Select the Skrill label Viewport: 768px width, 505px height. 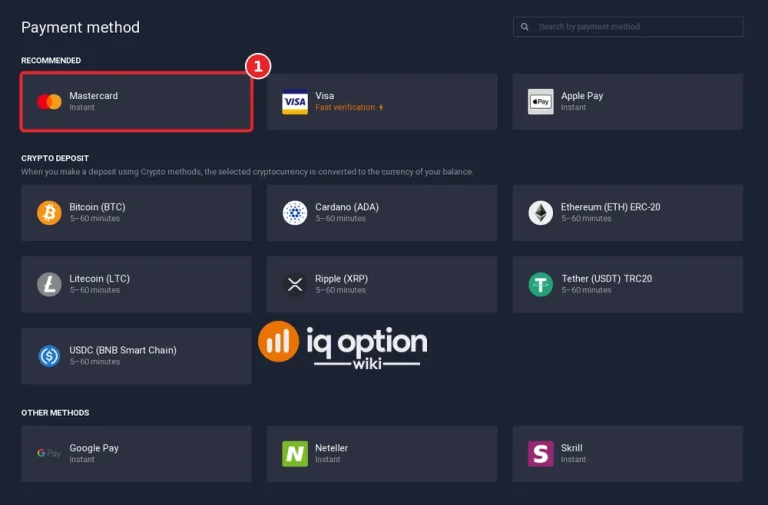572,448
